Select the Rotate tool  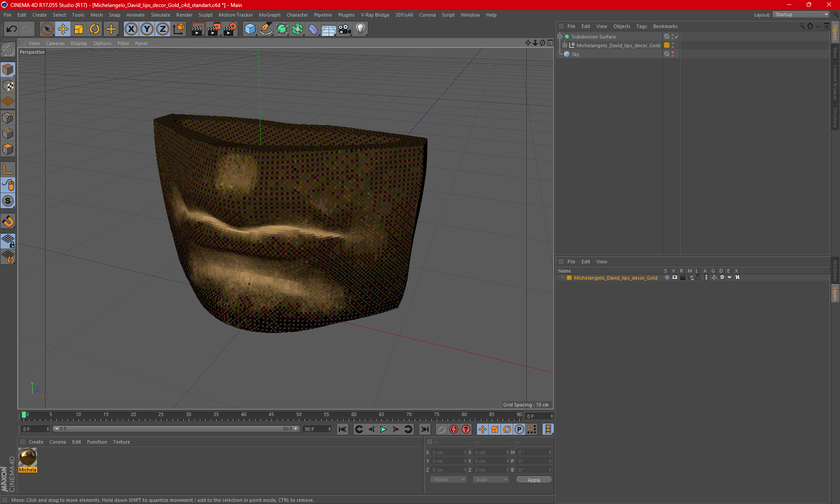pyautogui.click(x=94, y=29)
